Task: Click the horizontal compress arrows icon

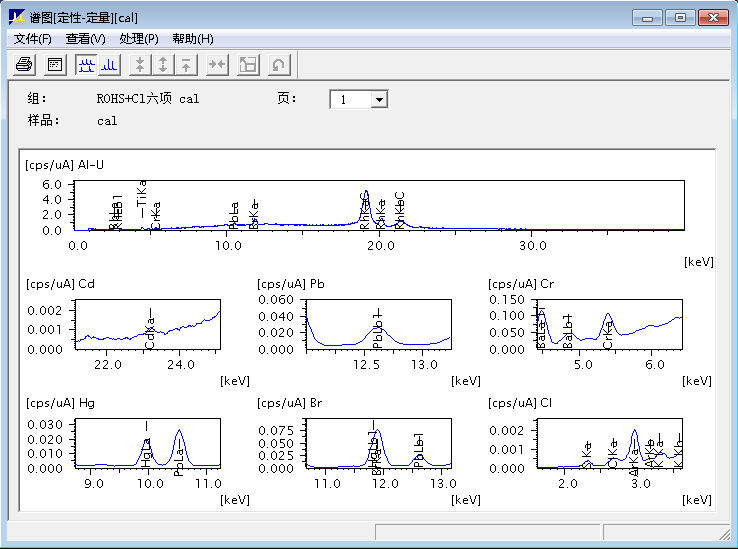Action: point(217,65)
